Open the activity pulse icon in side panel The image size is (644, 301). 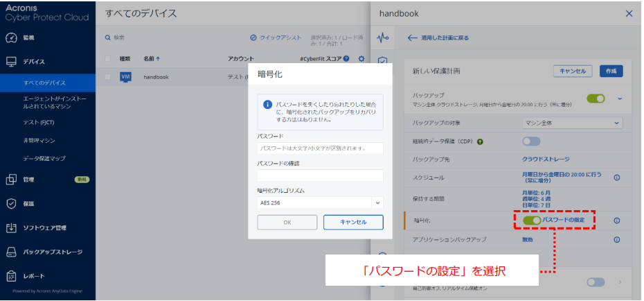click(x=382, y=37)
